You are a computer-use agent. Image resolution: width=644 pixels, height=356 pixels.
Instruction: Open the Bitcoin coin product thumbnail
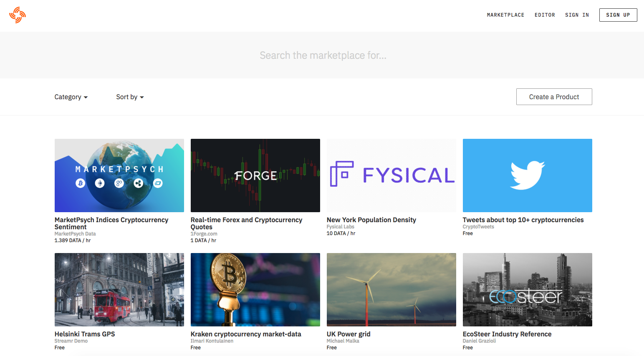coord(255,290)
